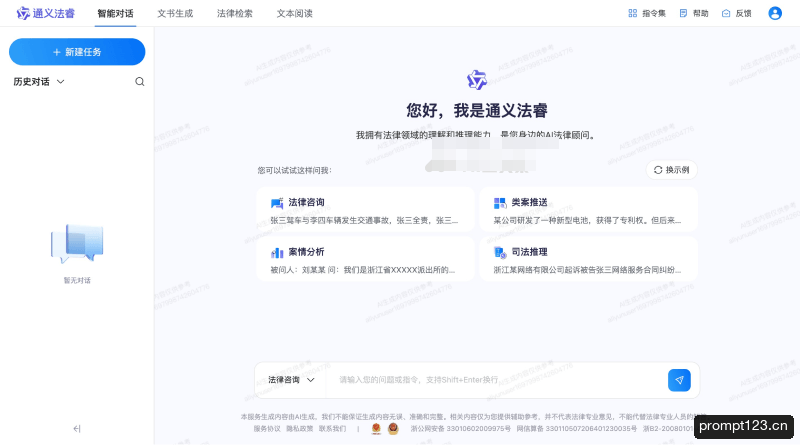Search history with the magnifier icon
Image resolution: width=800 pixels, height=445 pixels.
(x=139, y=82)
